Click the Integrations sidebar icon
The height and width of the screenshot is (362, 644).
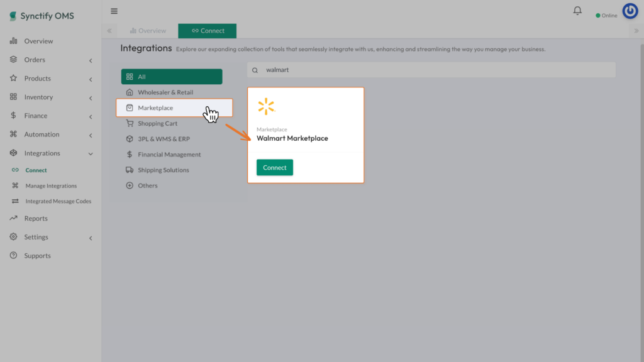14,153
